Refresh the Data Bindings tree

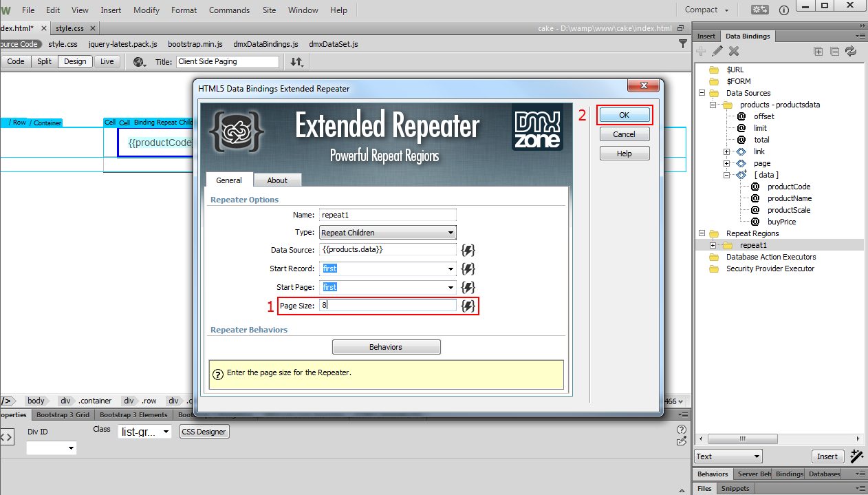851,51
